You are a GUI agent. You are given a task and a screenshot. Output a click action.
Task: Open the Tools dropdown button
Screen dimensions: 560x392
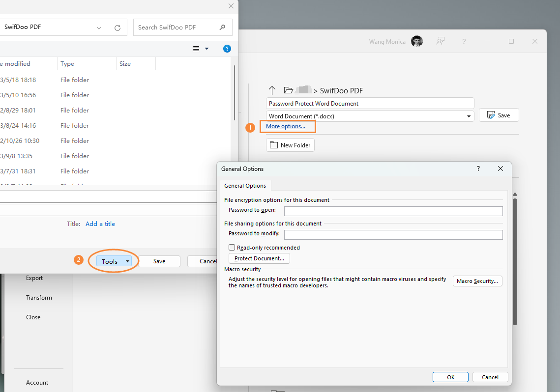(114, 261)
